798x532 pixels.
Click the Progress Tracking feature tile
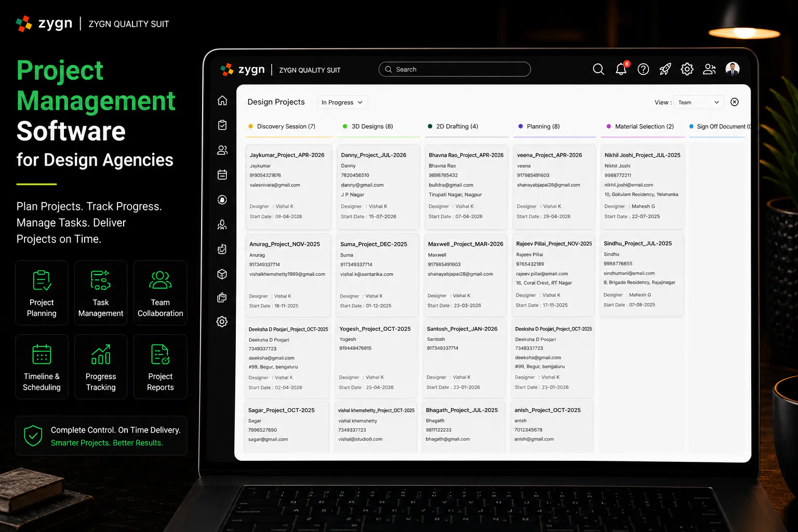pos(101,367)
